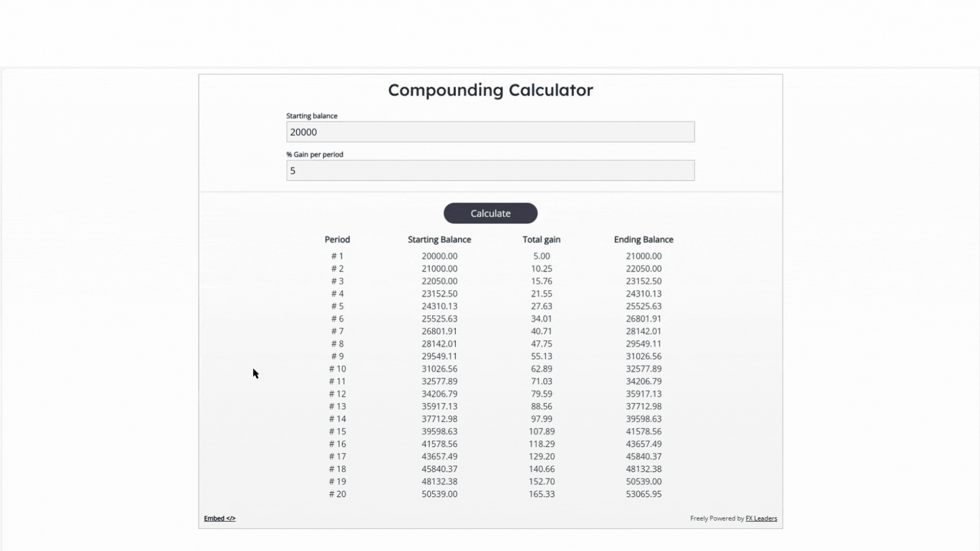Open the FX Leaders link
The width and height of the screenshot is (980, 551).
tap(761, 518)
